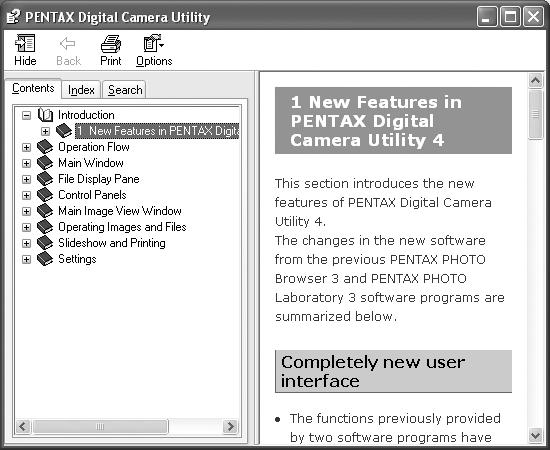Expand the Operation Flow node
Image resolution: width=550 pixels, height=450 pixels.
click(x=26, y=147)
